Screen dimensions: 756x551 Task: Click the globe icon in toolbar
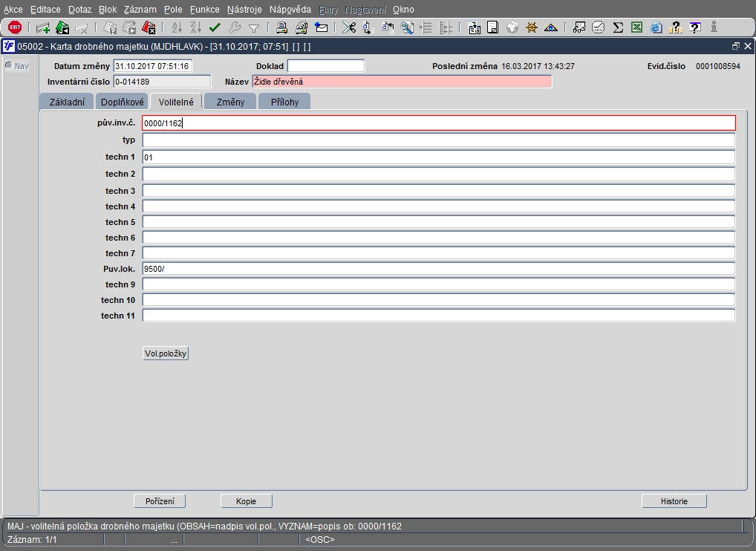512,28
